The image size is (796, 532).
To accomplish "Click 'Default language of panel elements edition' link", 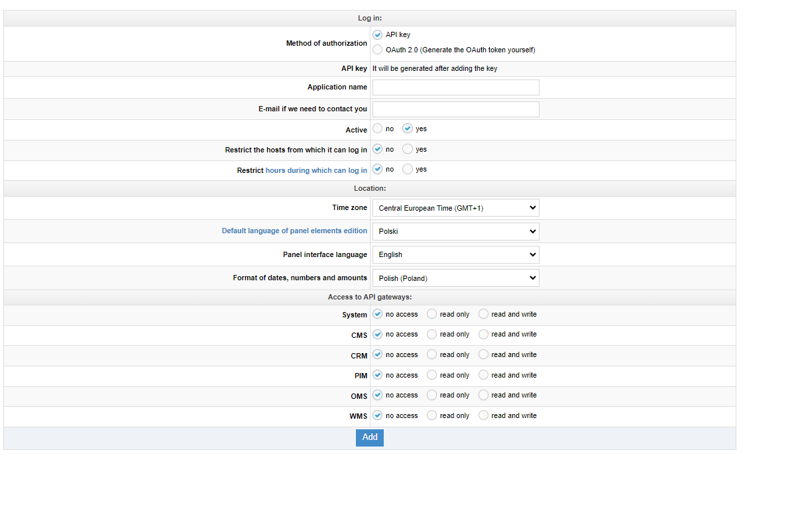I will click(294, 231).
